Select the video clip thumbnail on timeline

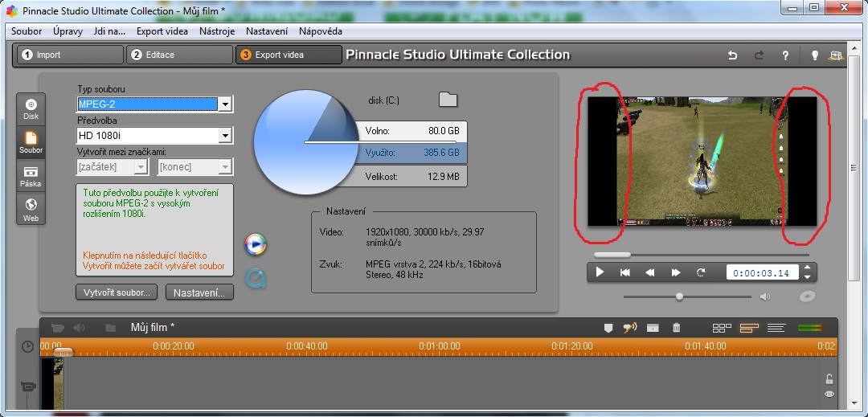coord(52,384)
